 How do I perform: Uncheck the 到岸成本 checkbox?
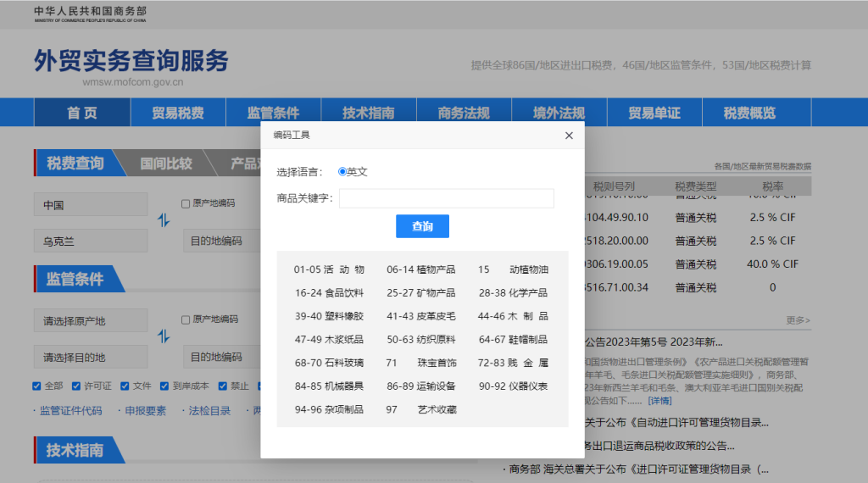(164, 386)
